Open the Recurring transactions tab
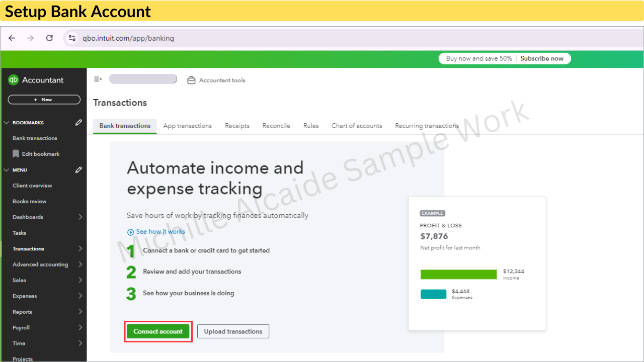The width and height of the screenshot is (644, 362). point(427,126)
